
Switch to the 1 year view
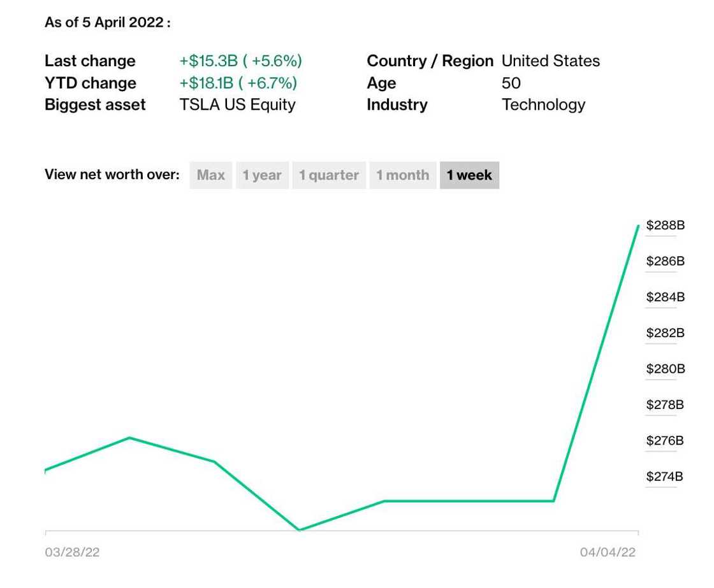261,175
